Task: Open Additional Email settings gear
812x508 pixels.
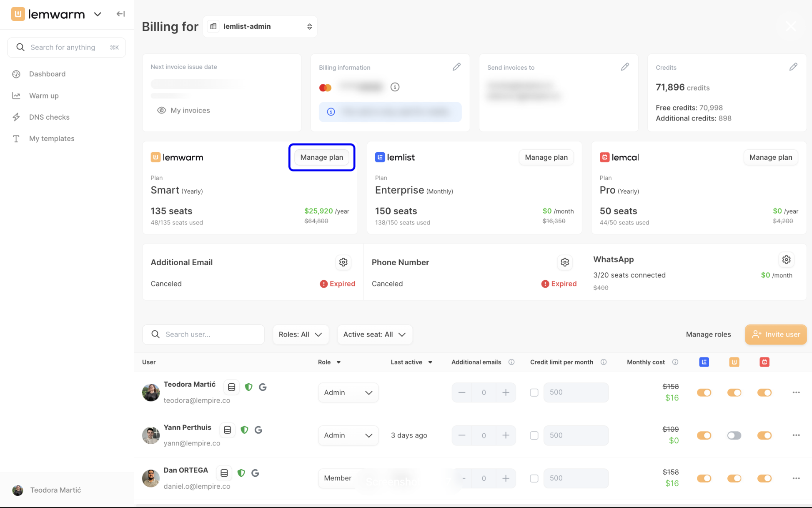Action: click(343, 262)
